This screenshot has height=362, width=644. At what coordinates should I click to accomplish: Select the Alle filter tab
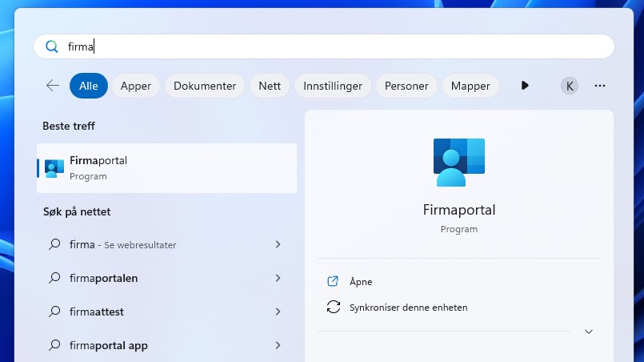pos(89,86)
